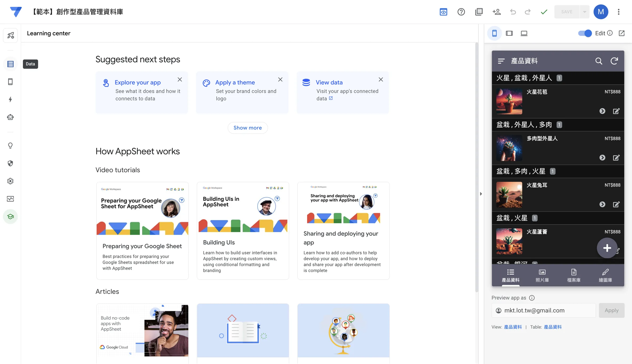This screenshot has height=364, width=632.
Task: Open the Settings gear icon in sidebar
Action: (10, 181)
